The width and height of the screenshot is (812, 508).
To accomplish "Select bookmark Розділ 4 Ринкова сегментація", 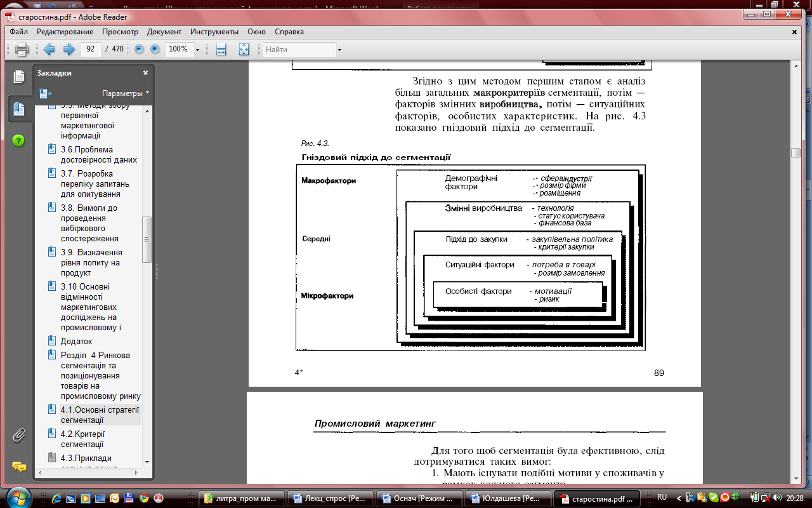I will coord(100,375).
